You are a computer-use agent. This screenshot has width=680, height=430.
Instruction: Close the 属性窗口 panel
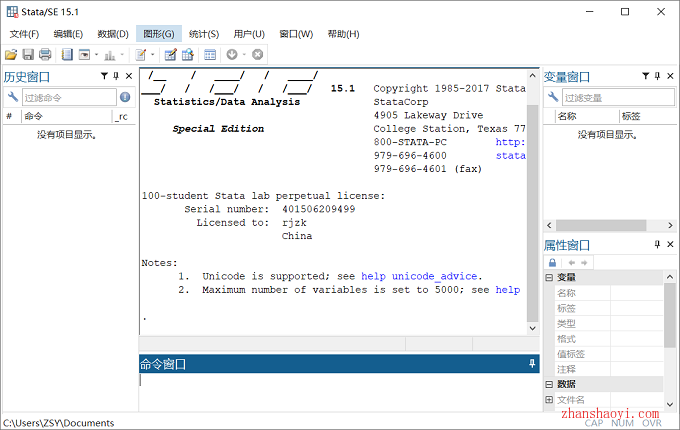[670, 244]
